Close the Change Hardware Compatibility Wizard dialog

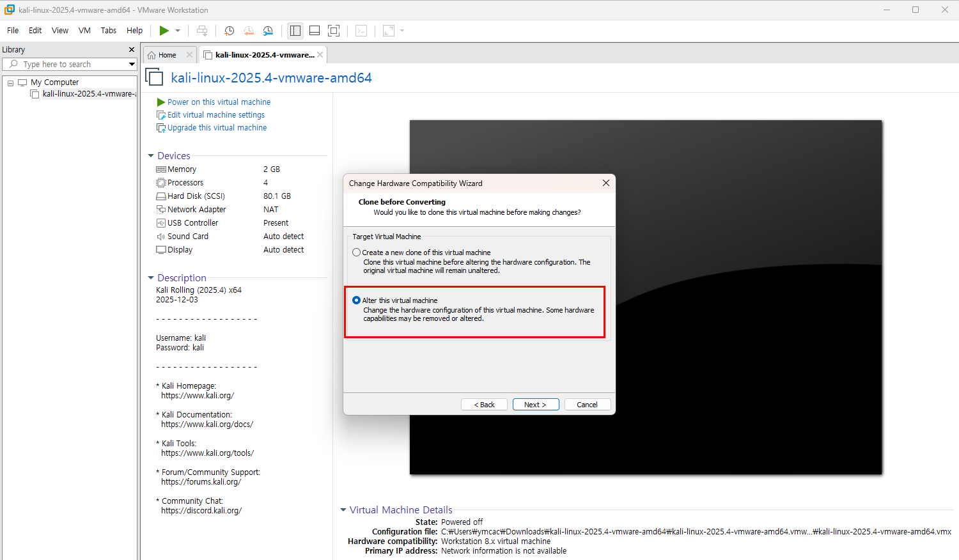tap(605, 183)
